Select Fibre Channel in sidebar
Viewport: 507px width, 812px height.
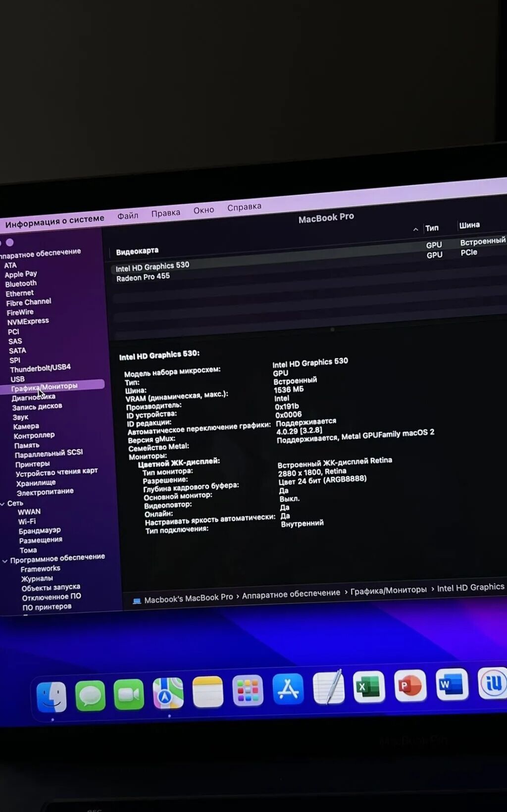(x=29, y=302)
